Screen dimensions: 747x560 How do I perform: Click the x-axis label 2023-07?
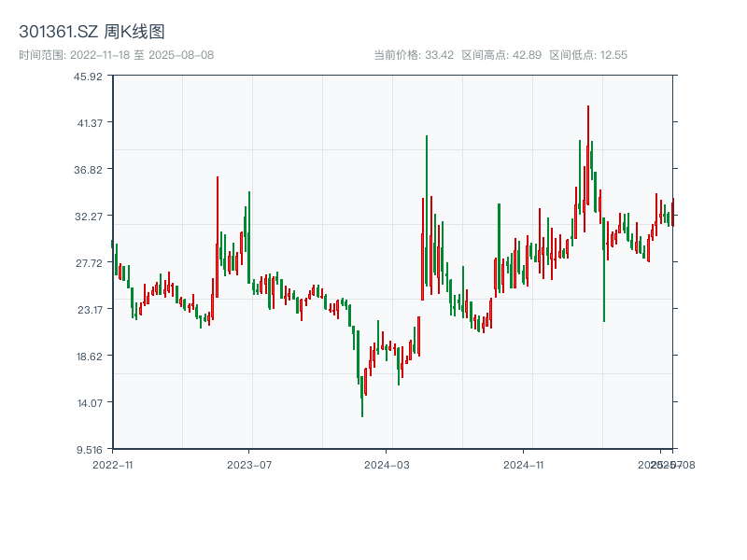(x=249, y=465)
